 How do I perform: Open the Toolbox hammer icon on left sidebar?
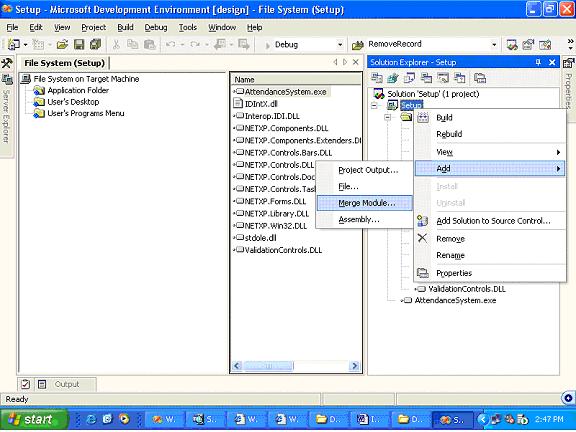[x=7, y=63]
